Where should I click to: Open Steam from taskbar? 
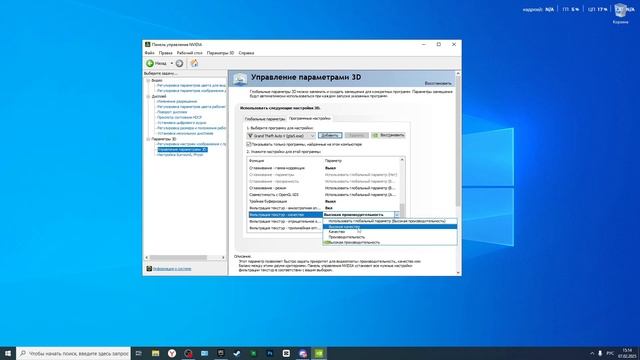tap(237, 353)
